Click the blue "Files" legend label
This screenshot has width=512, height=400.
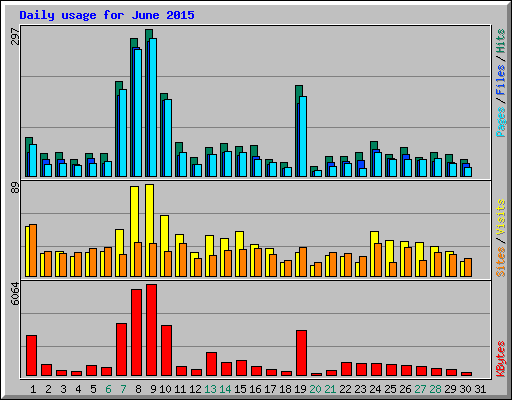pyautogui.click(x=500, y=80)
